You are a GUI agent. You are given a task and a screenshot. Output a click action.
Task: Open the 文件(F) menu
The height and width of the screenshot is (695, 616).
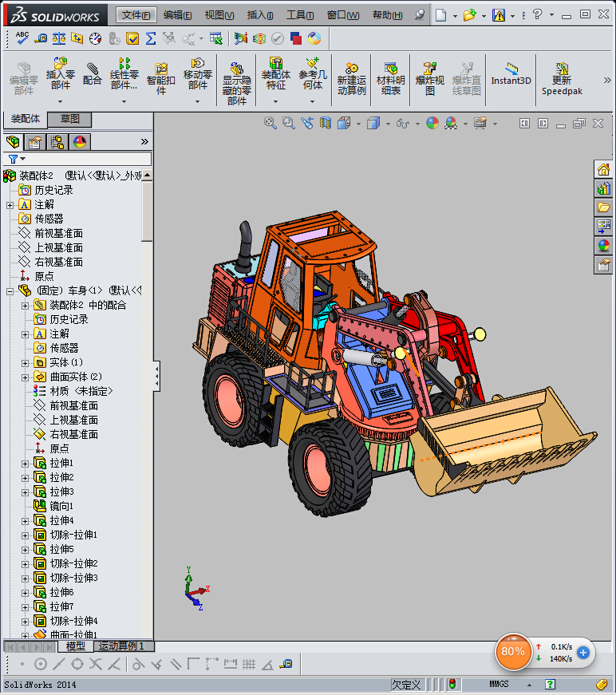point(136,15)
